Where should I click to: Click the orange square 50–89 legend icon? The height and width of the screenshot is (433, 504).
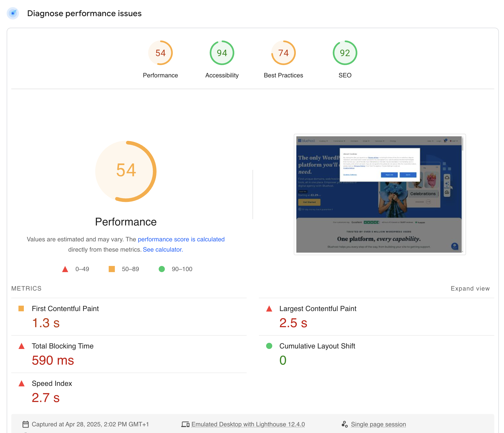112,269
